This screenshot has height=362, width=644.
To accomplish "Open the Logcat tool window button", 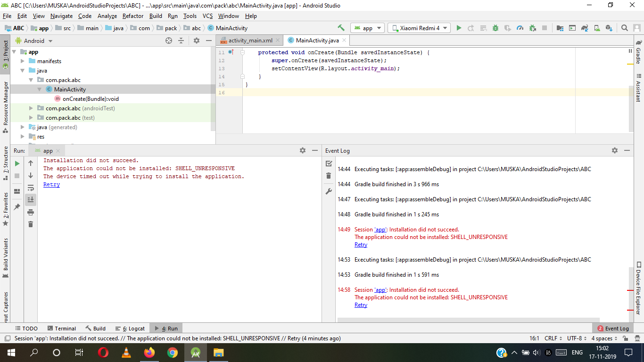I will click(x=130, y=329).
